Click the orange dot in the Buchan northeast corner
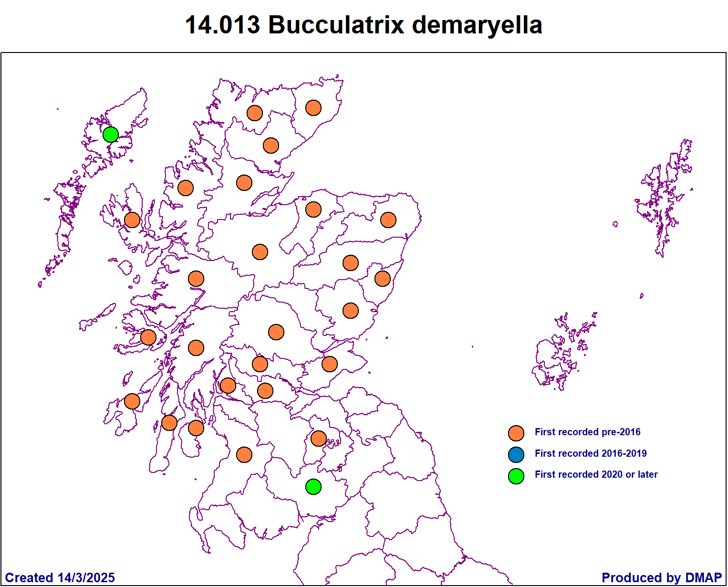Screen dimensions: 728x587 point(388,220)
